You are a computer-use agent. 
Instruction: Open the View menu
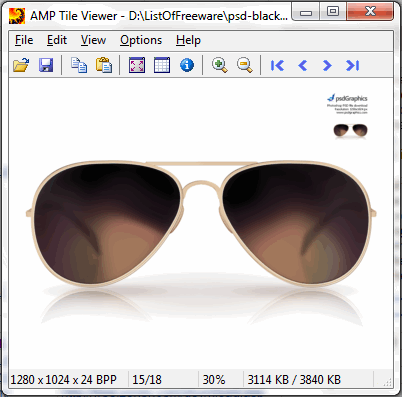[x=93, y=40]
